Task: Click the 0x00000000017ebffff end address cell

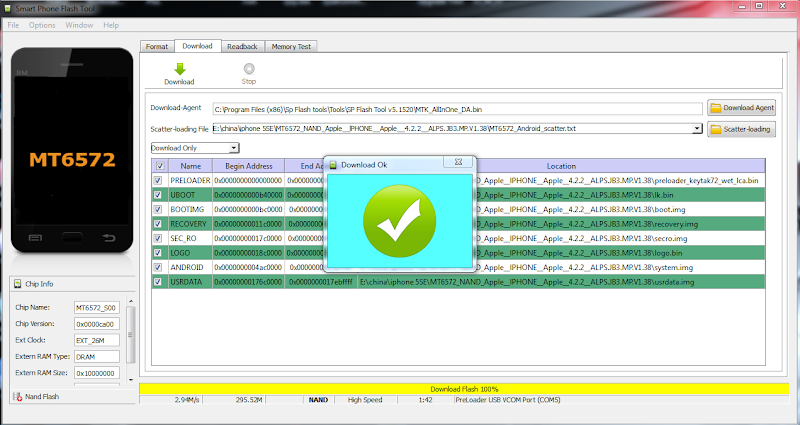Action: 321,282
